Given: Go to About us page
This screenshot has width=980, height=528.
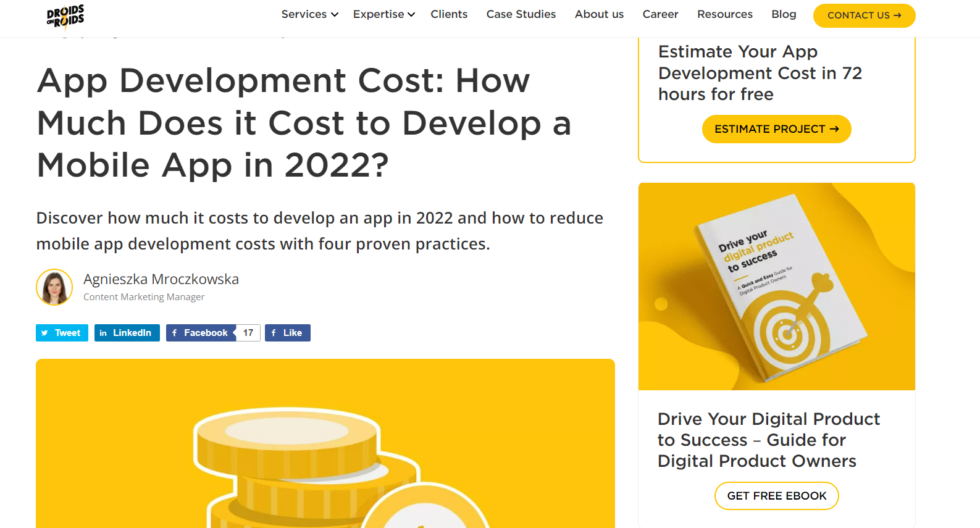Looking at the screenshot, I should point(599,14).
